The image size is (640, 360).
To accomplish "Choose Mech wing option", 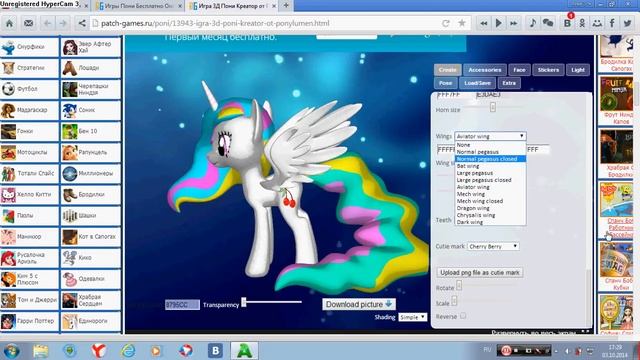I will [490, 194].
